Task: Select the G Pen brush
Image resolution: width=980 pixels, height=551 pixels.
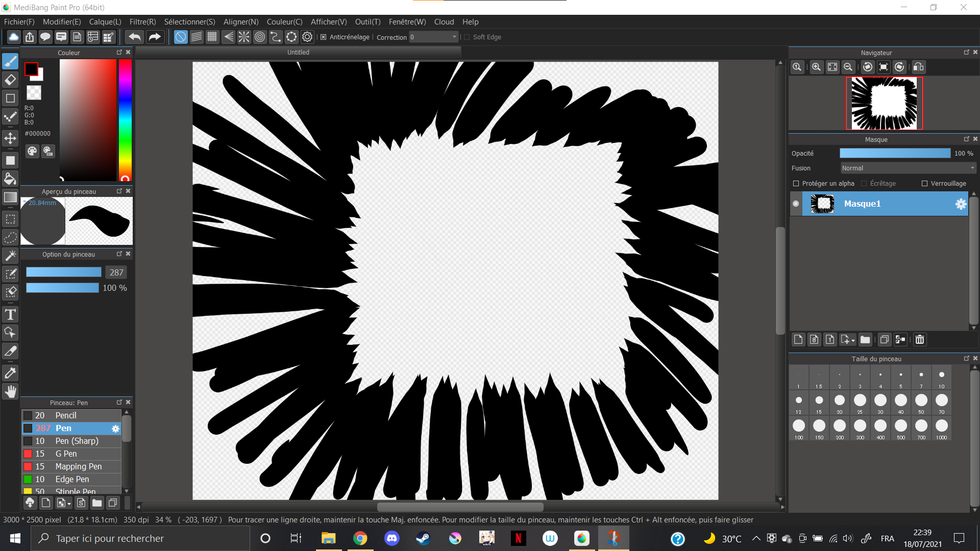Action: coord(71,454)
